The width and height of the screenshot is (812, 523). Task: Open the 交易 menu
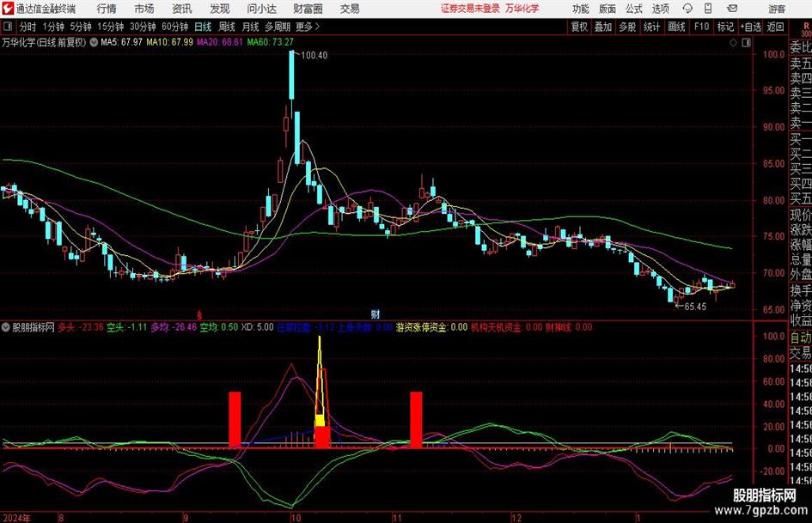point(350,9)
